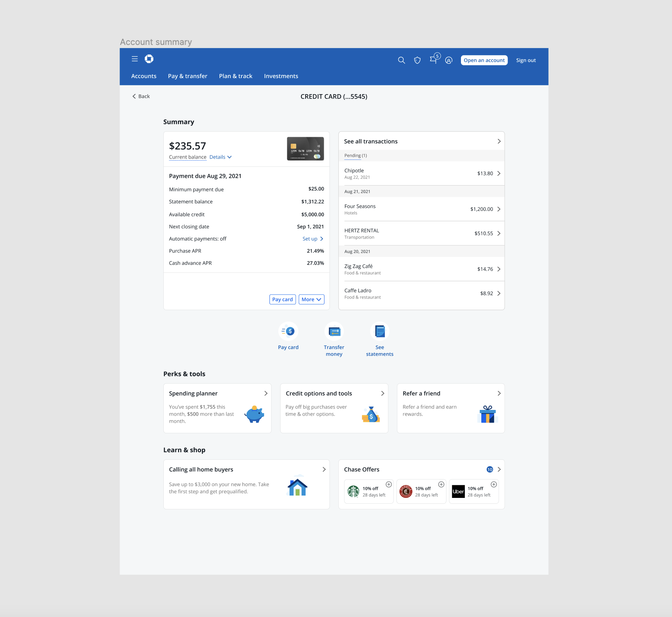
Task: Add the Uber offer with plus icon
Action: pyautogui.click(x=494, y=484)
